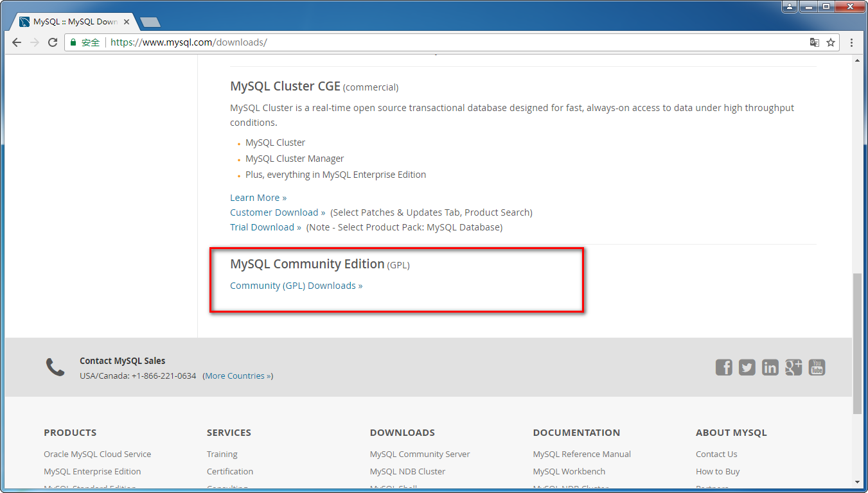Close the MySQL Downloads tab
868x493 pixels.
point(126,22)
